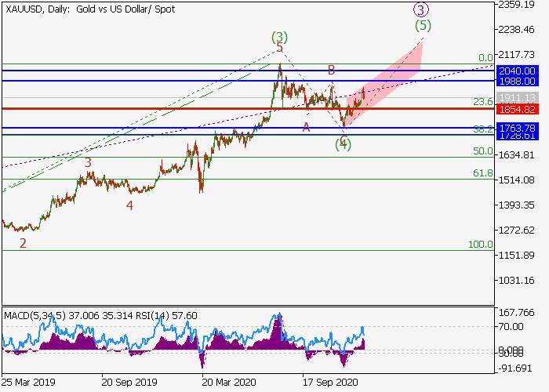Click the red 1854.82 price level tag
549x392 pixels.
coord(517,109)
